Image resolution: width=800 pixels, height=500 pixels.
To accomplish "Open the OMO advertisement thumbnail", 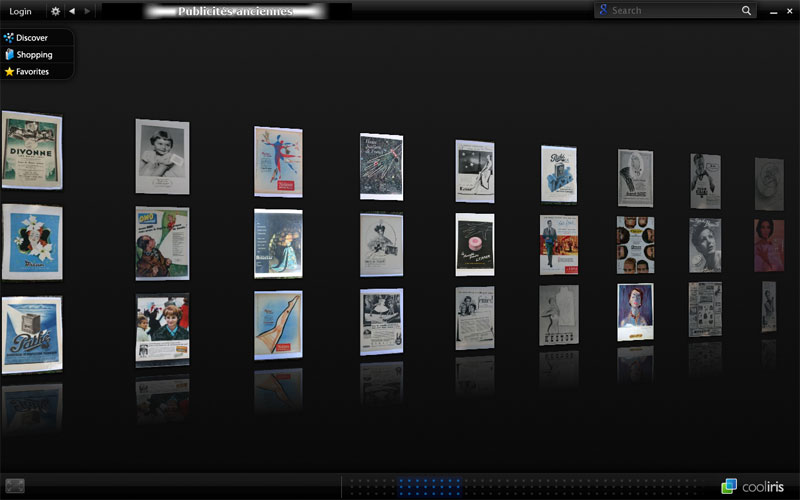I will 162,243.
